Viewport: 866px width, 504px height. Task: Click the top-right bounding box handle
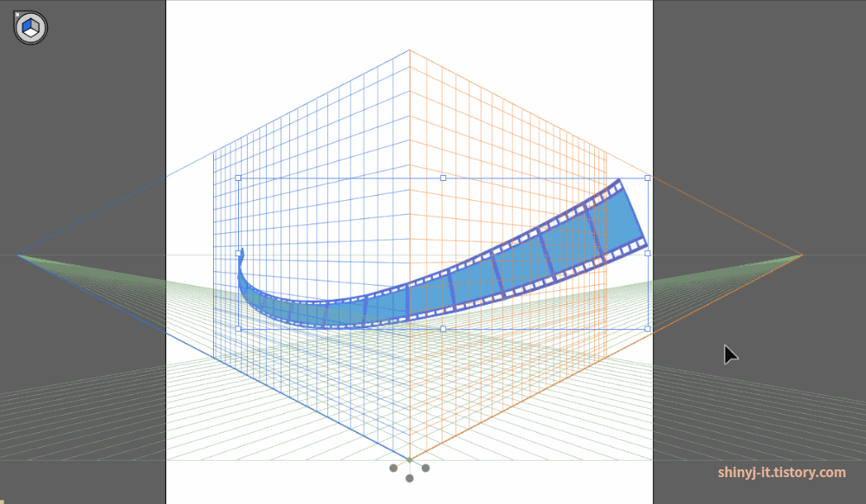pyautogui.click(x=647, y=178)
